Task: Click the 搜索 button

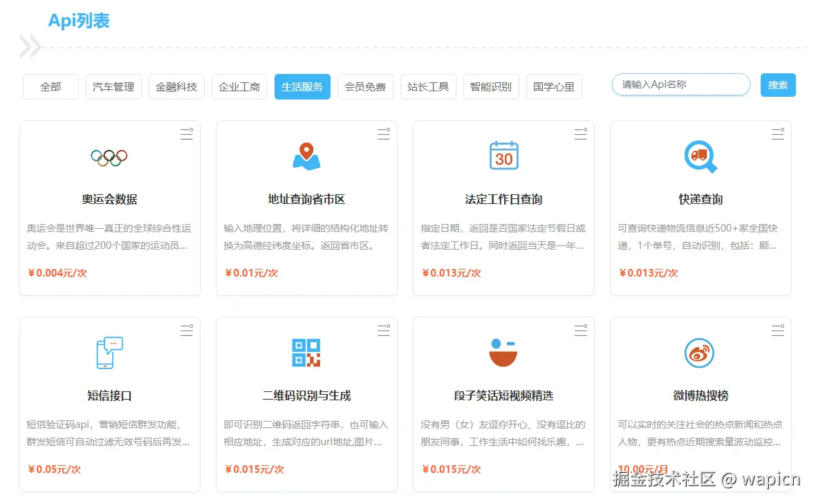Action: pyautogui.click(x=778, y=84)
